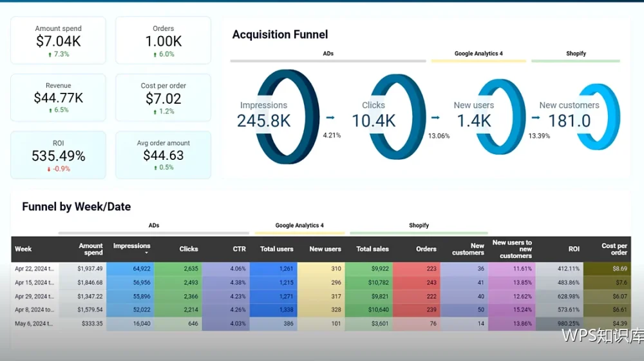Click the arrow above 13.39% conversion
The height and width of the screenshot is (361, 644).
point(536,117)
